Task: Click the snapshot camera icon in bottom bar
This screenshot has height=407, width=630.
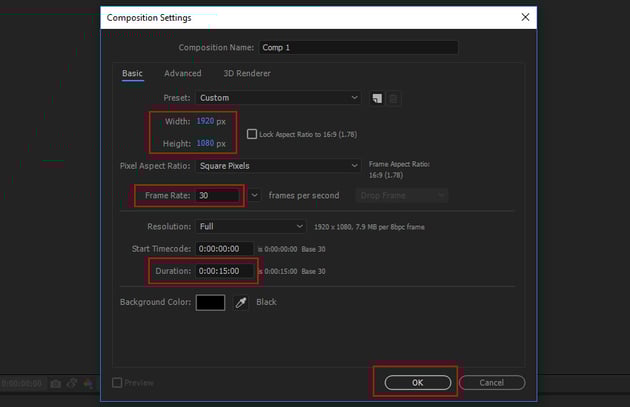Action: [x=56, y=383]
